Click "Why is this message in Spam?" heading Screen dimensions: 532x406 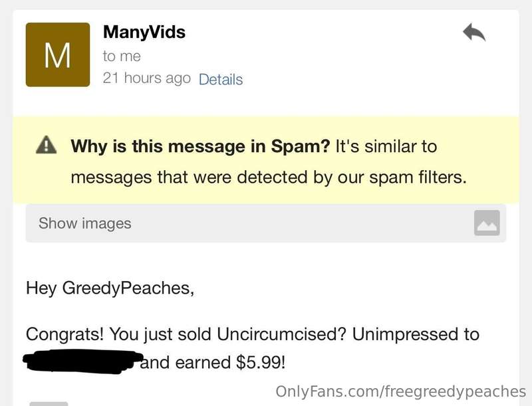tap(200, 146)
